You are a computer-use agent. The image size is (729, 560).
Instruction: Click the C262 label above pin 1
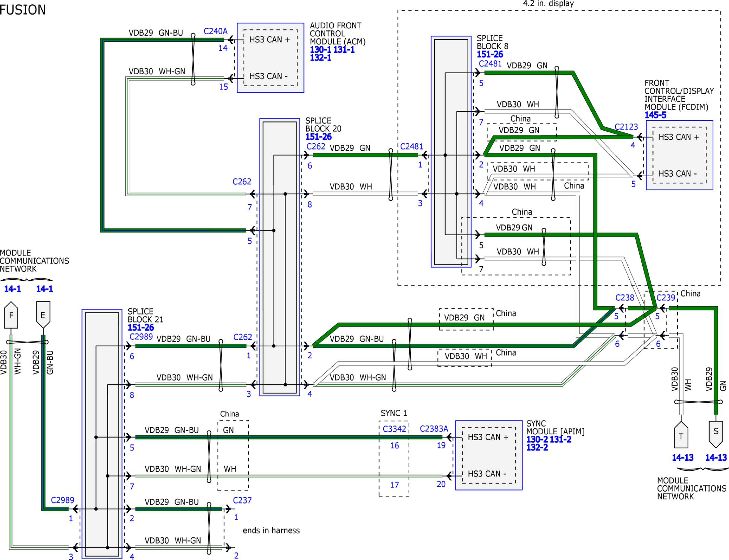pos(243,337)
